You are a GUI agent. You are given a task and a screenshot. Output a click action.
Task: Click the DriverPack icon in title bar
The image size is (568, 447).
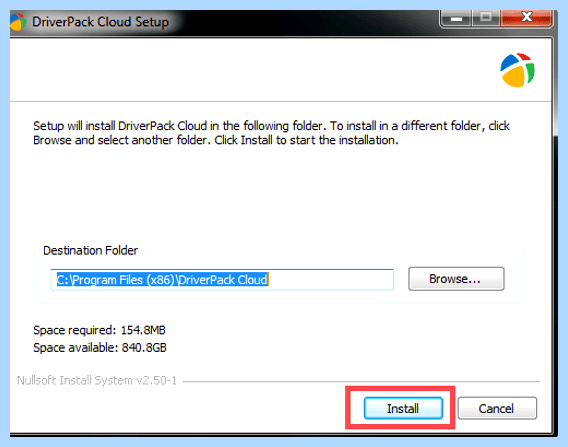[17, 22]
